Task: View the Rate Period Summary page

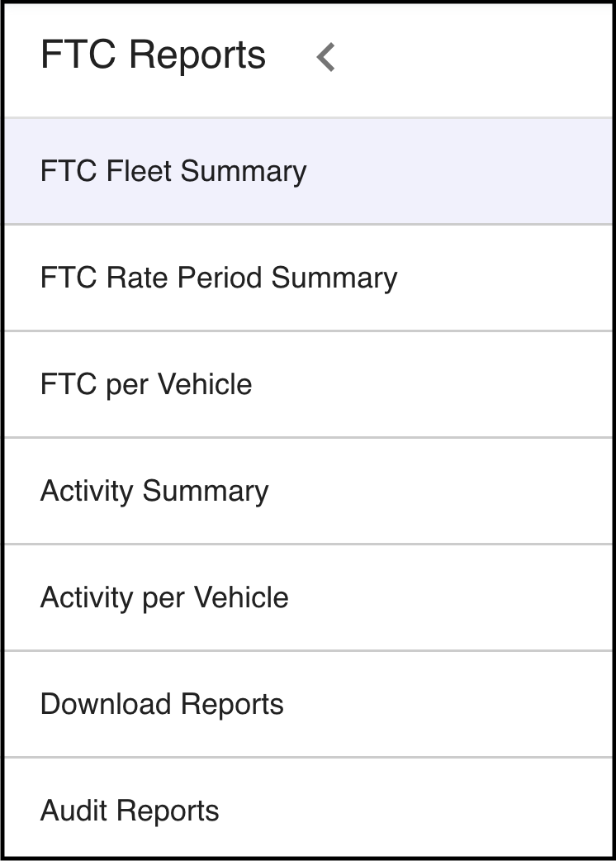Action: pyautogui.click(x=219, y=278)
